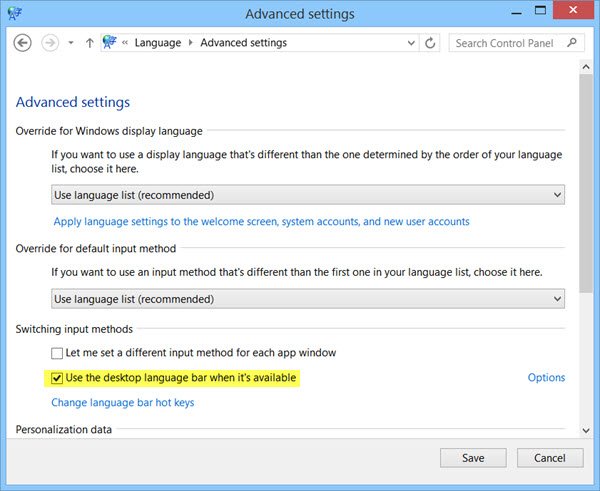Enable different input method per app window
This screenshot has height=491, width=600.
(x=57, y=353)
